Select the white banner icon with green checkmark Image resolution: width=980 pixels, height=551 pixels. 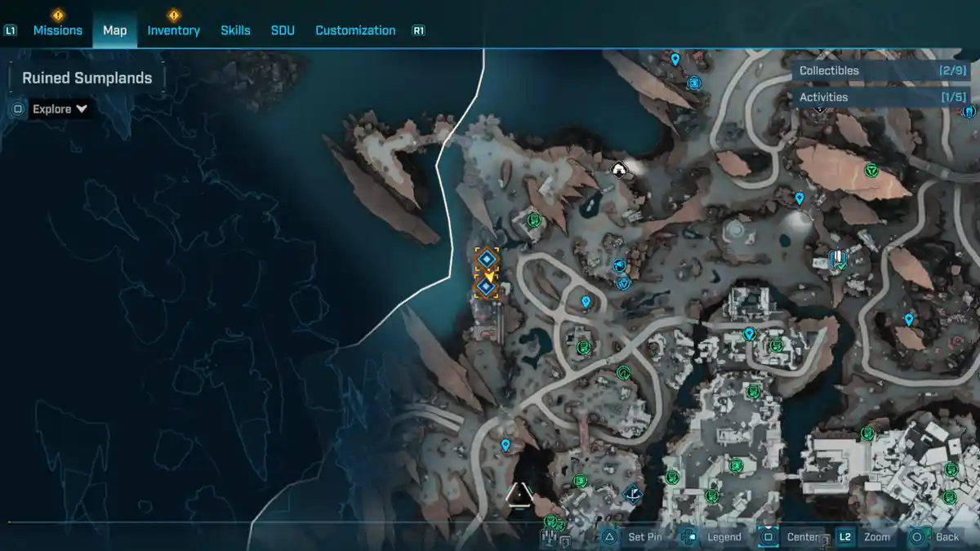click(835, 260)
